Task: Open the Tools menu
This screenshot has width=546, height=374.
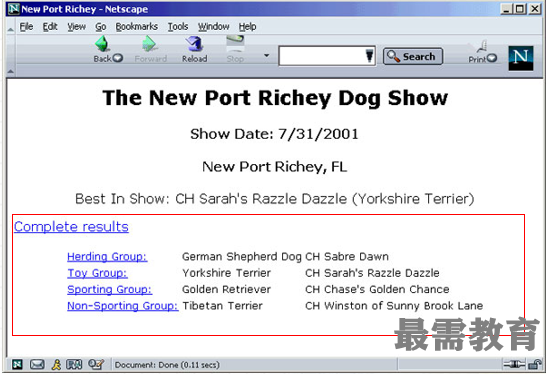Action: tap(178, 26)
